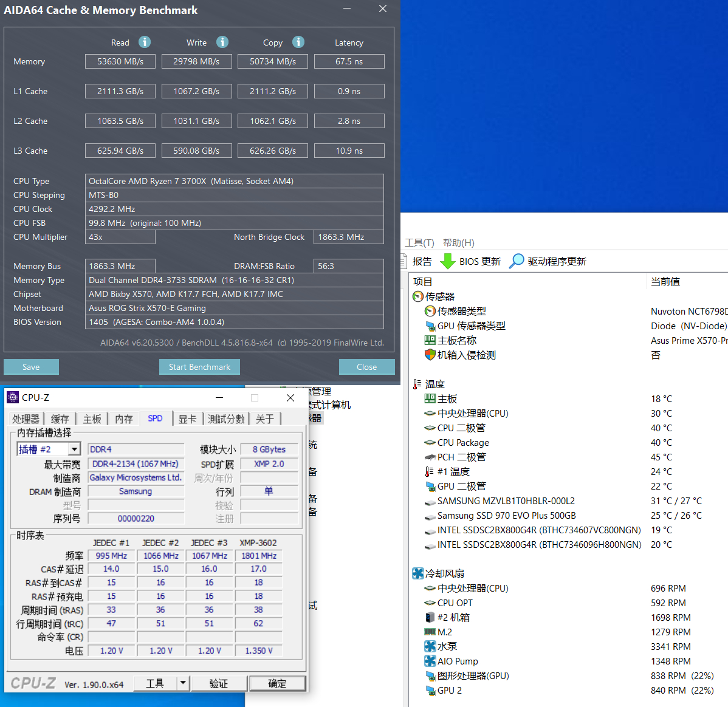Click the PCH 二极管 chip icon
Screen dimensions: 728x707
click(430, 457)
